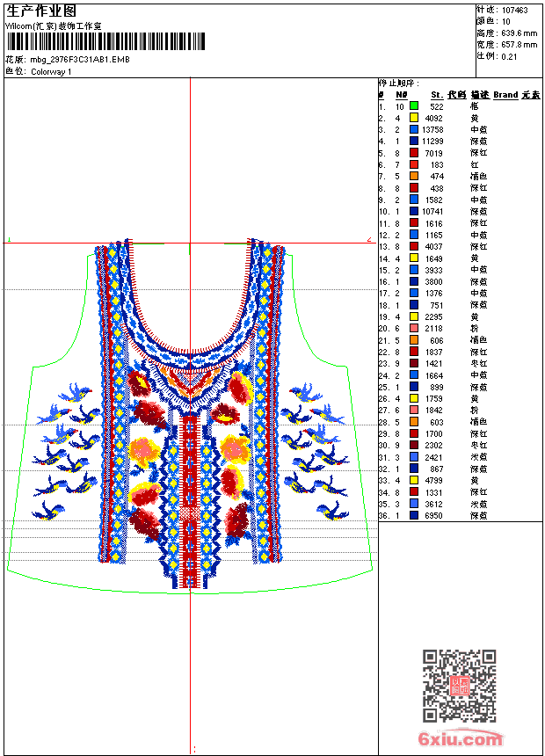Click the height value 639.6 mm

(x=519, y=33)
